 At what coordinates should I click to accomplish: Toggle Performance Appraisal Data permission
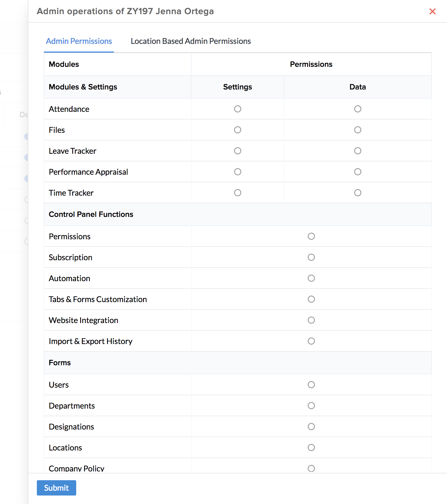click(357, 172)
